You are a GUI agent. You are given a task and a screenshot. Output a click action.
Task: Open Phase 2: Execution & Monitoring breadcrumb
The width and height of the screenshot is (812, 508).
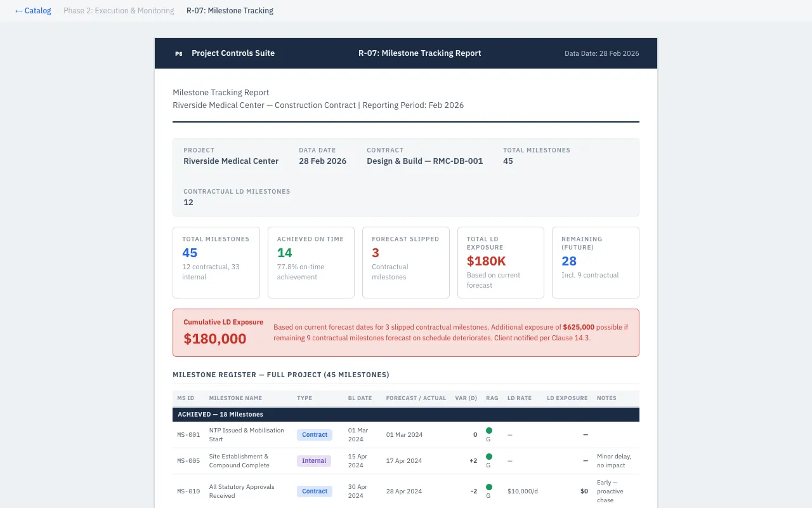119,11
